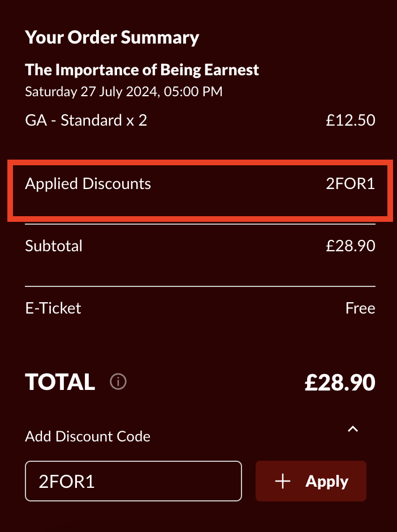
Task: Click the plus icon on Apply button
Action: (282, 482)
